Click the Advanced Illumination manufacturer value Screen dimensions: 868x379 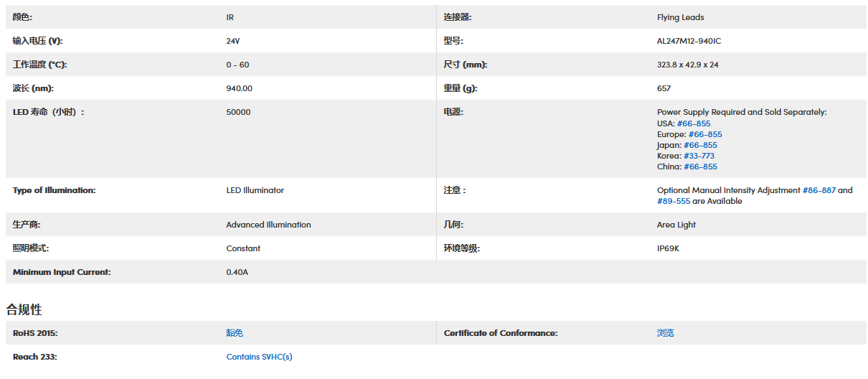click(268, 225)
